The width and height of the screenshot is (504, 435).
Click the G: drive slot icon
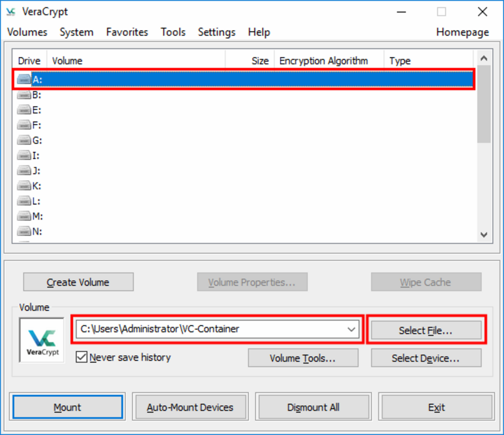[x=24, y=140]
